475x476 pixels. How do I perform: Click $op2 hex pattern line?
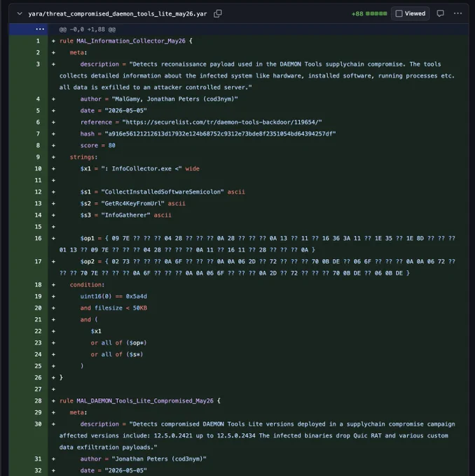[x=257, y=267]
